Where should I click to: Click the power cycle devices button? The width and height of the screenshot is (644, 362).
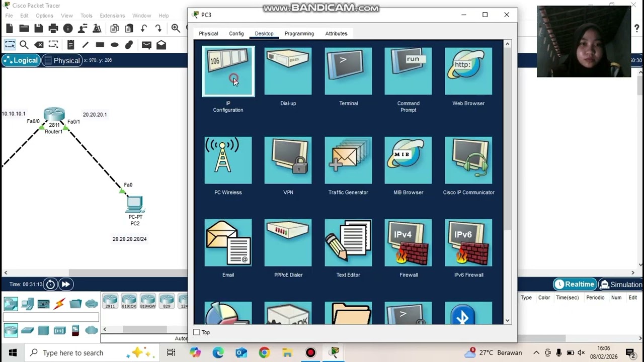click(50, 285)
